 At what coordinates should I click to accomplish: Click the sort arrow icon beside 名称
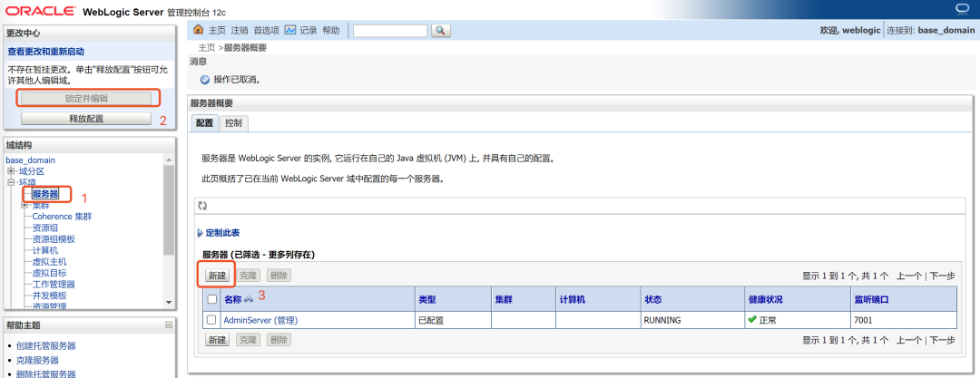[x=248, y=300]
